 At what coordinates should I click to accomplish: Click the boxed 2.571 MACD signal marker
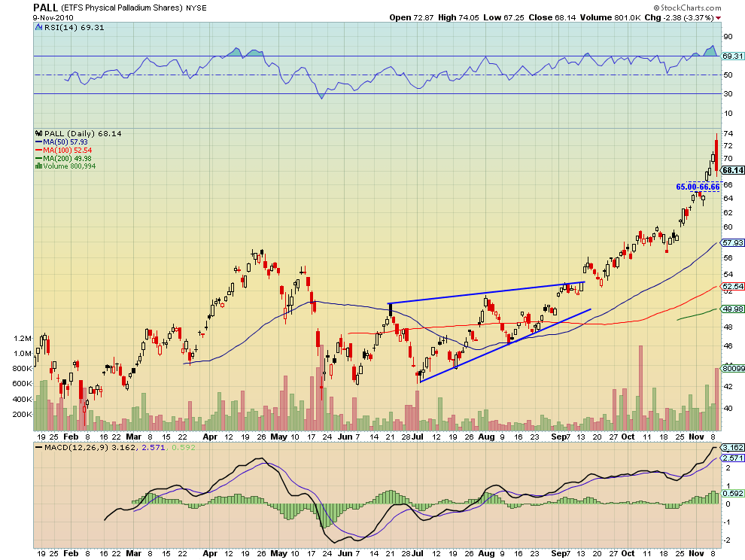point(733,458)
